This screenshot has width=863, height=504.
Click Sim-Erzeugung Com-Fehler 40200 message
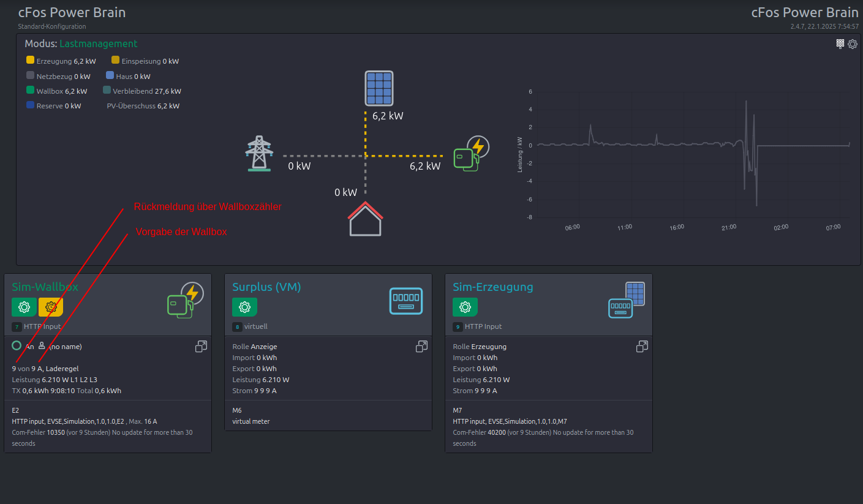pos(543,438)
